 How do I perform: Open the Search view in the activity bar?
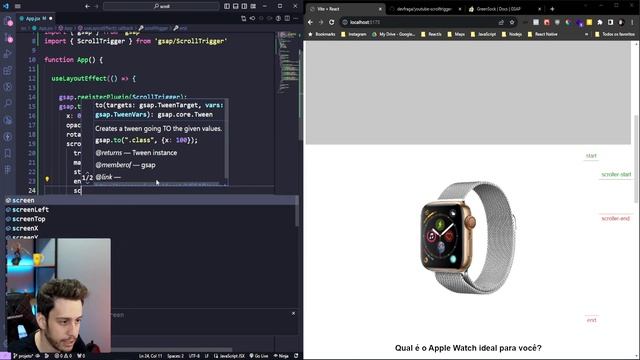tap(8, 103)
